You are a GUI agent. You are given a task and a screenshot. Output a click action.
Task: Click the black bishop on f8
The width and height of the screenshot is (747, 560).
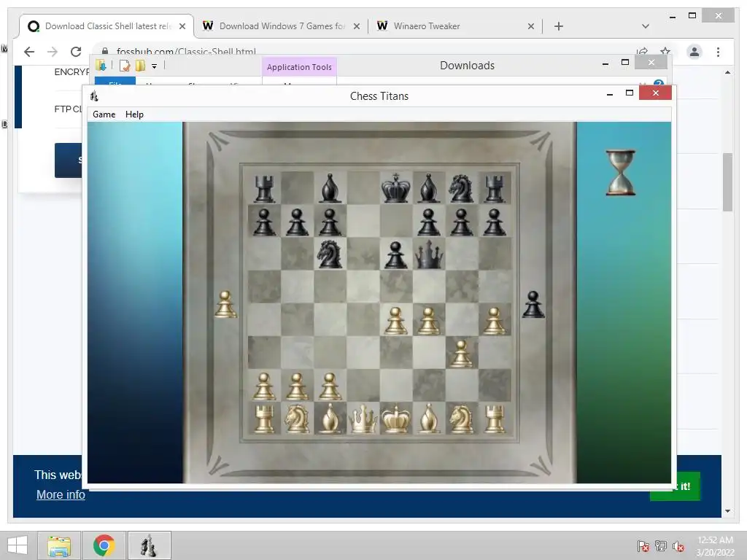[429, 188]
